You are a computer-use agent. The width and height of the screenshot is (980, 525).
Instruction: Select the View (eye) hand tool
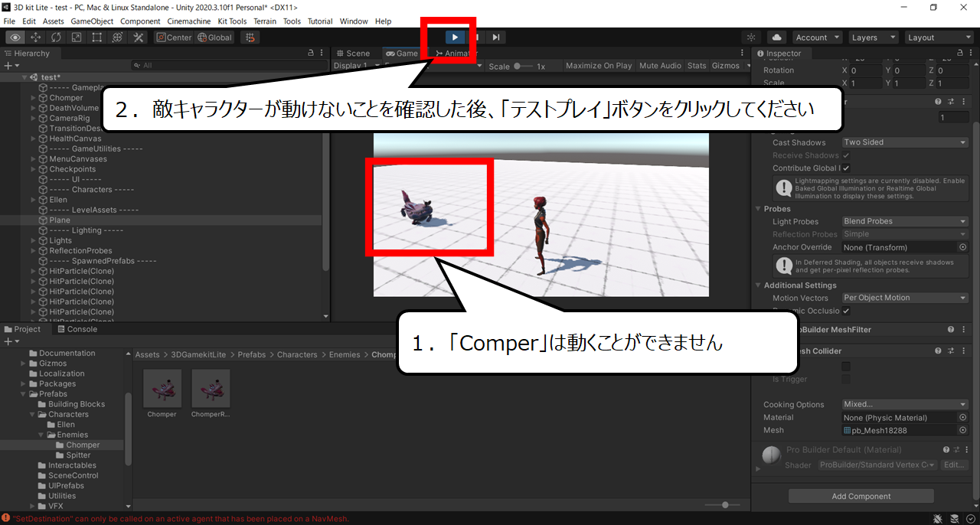pyautogui.click(x=15, y=37)
